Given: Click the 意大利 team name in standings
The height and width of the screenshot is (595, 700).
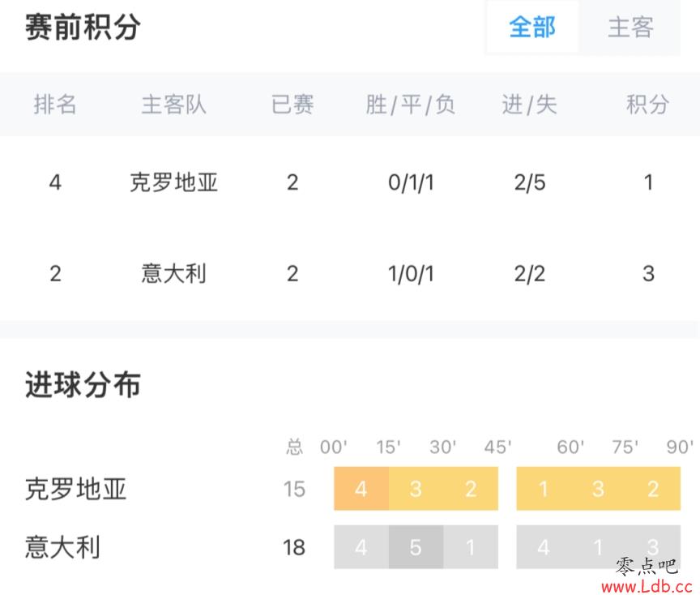Looking at the screenshot, I should tap(174, 273).
